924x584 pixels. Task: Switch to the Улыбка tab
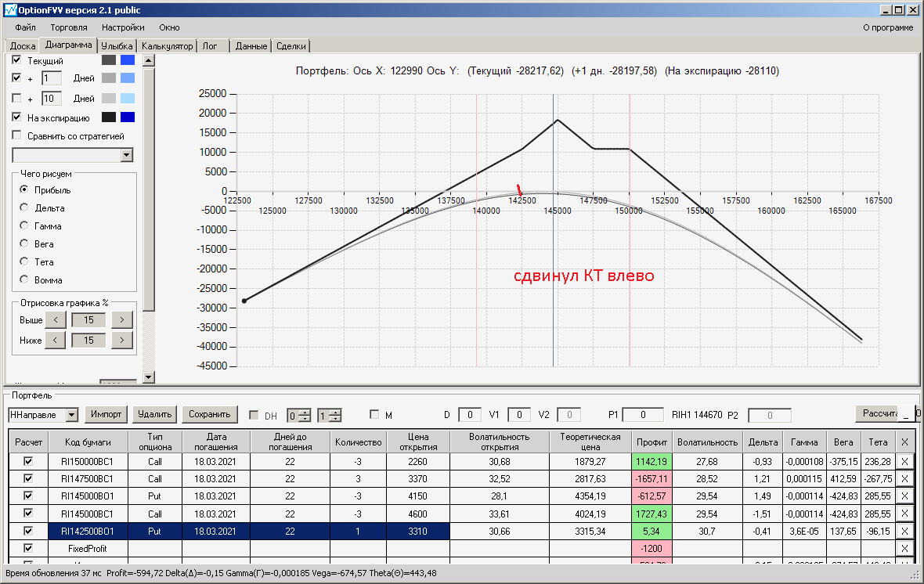pyautogui.click(x=117, y=46)
